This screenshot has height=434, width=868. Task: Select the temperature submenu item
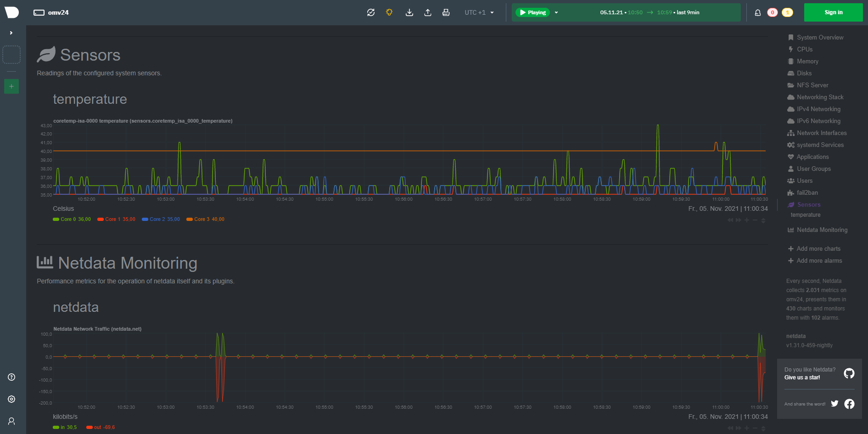click(x=806, y=215)
